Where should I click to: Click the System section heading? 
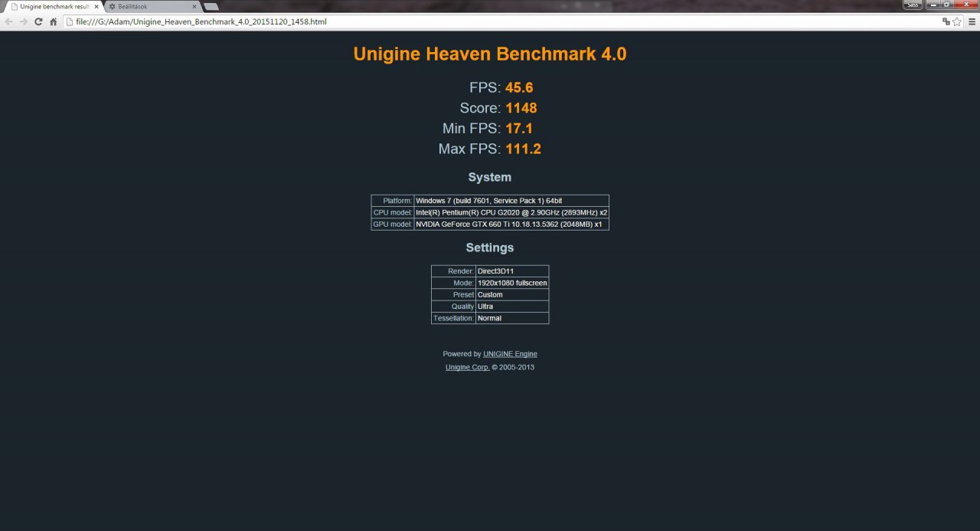[x=490, y=177]
